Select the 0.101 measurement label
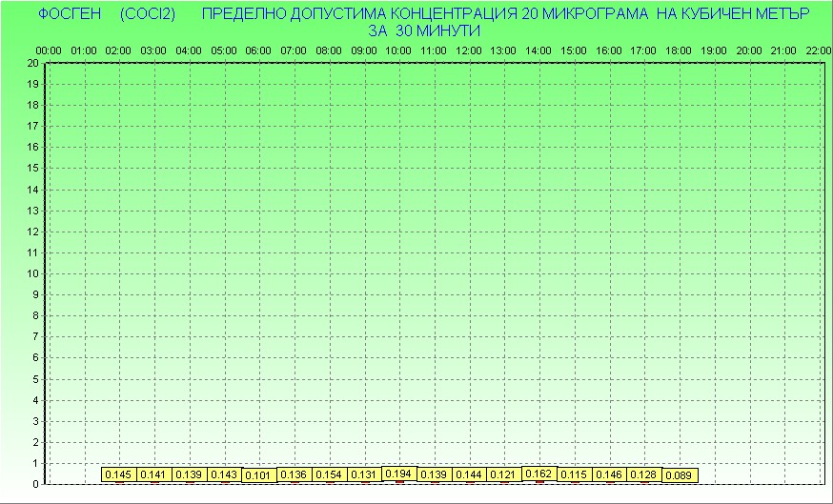The width and height of the screenshot is (833, 504). coord(258,474)
